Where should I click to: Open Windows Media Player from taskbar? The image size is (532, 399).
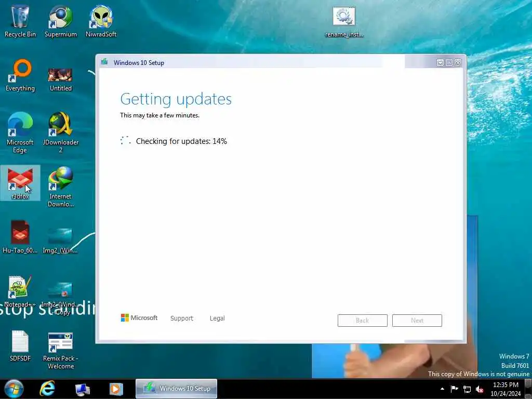116,389
